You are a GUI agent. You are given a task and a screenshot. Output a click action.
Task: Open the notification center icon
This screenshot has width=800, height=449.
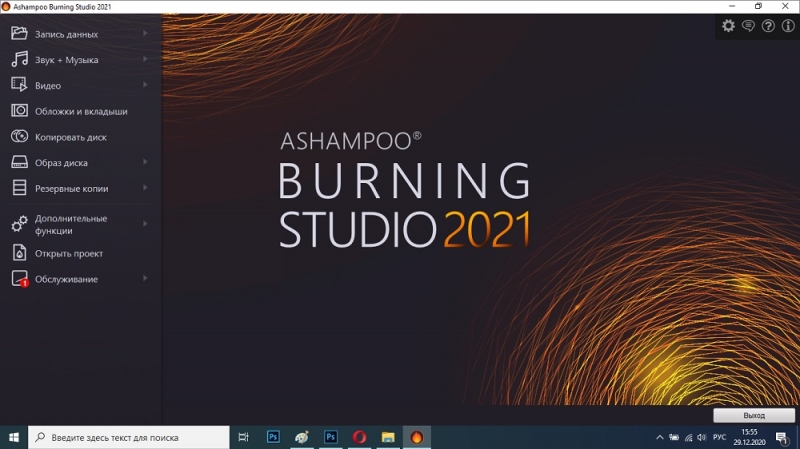point(782,438)
